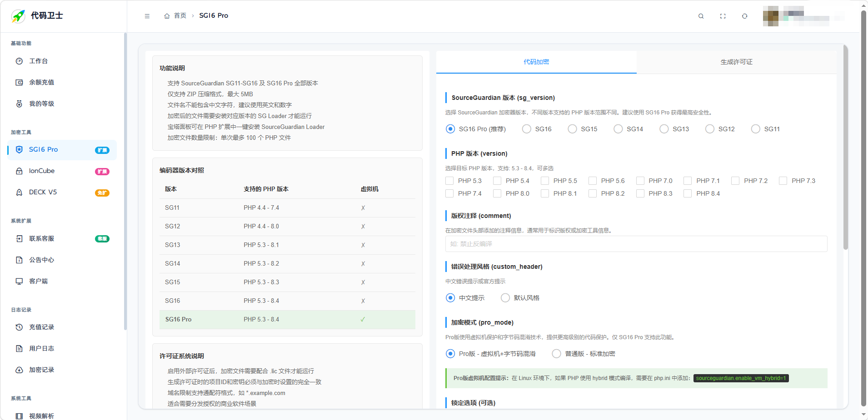This screenshot has height=420, width=868.
Task: Check the PHP 5.3 checkbox
Action: click(449, 181)
